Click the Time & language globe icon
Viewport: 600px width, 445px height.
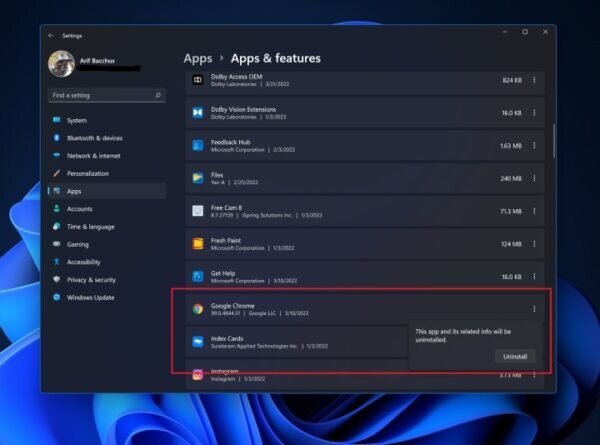57,226
